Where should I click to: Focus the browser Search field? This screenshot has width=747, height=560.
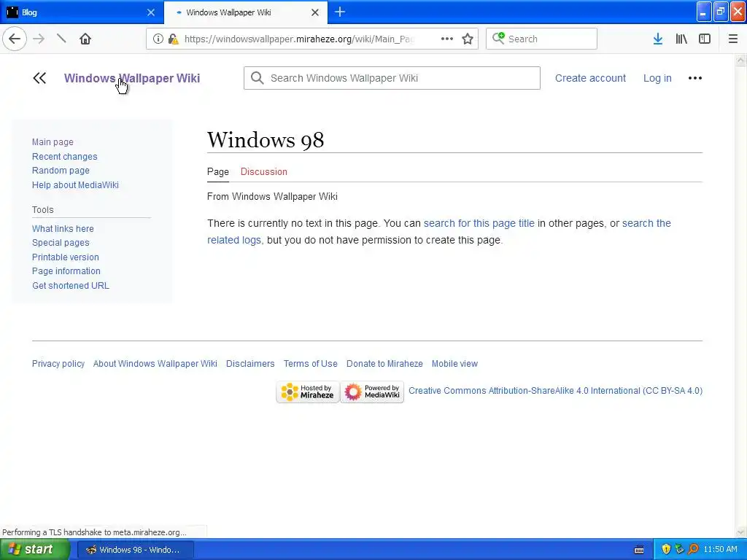pos(542,39)
